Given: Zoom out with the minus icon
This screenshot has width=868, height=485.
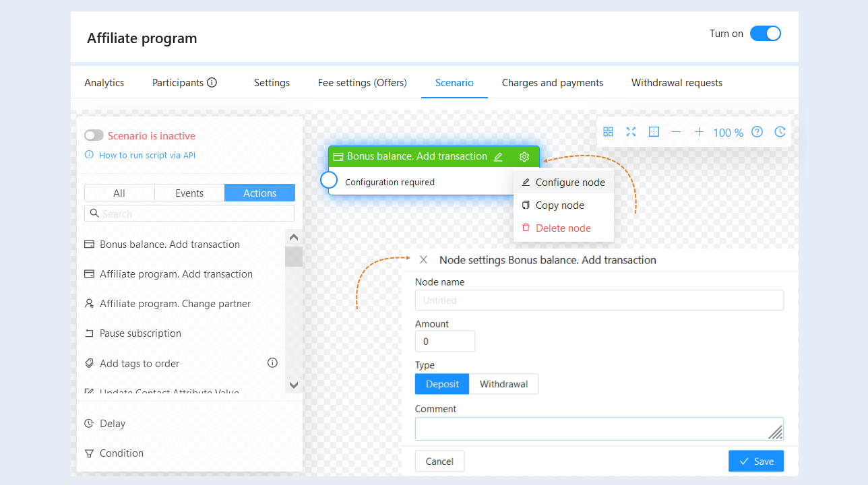Looking at the screenshot, I should [676, 132].
